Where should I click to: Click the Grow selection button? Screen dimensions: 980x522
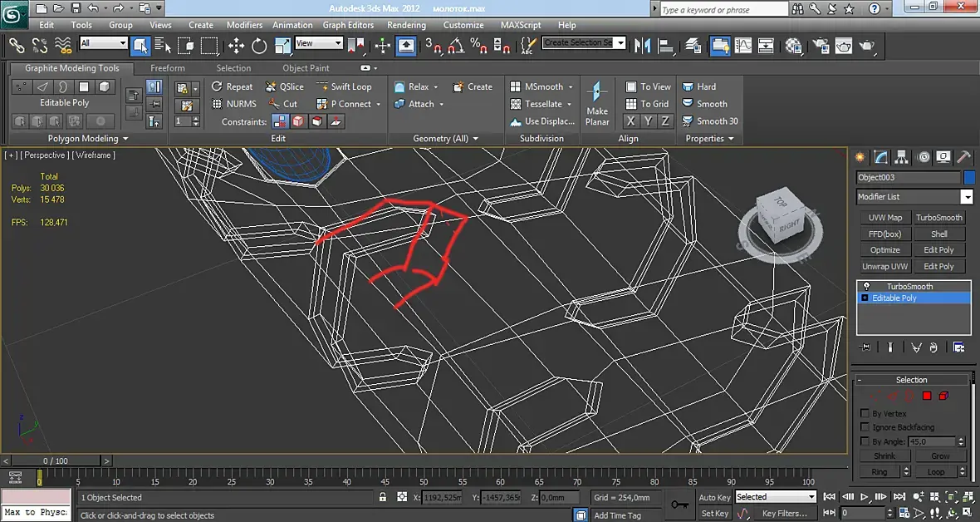(939, 456)
